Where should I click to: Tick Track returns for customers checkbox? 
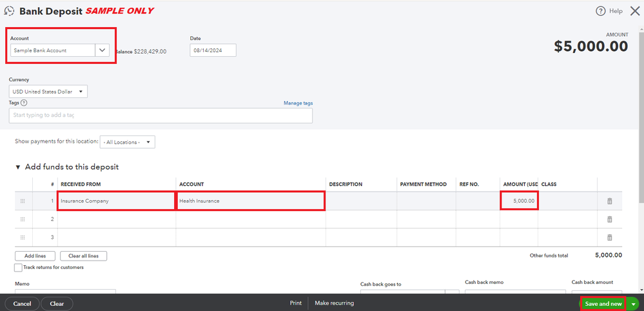click(19, 268)
